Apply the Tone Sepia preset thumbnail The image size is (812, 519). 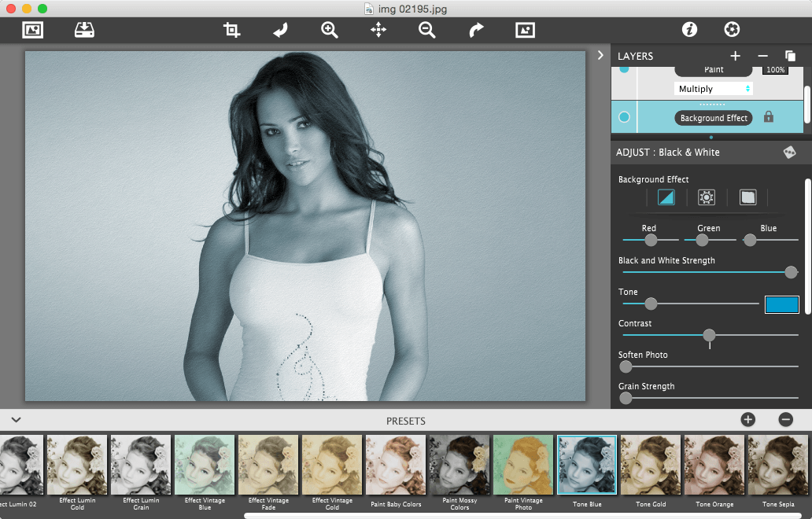coord(777,465)
